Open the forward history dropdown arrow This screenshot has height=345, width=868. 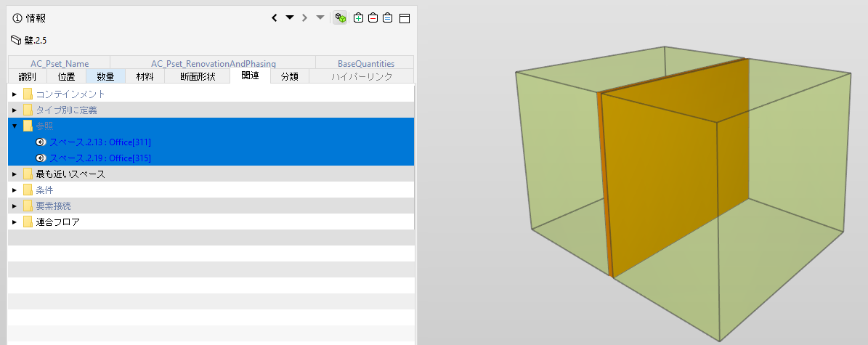(320, 17)
